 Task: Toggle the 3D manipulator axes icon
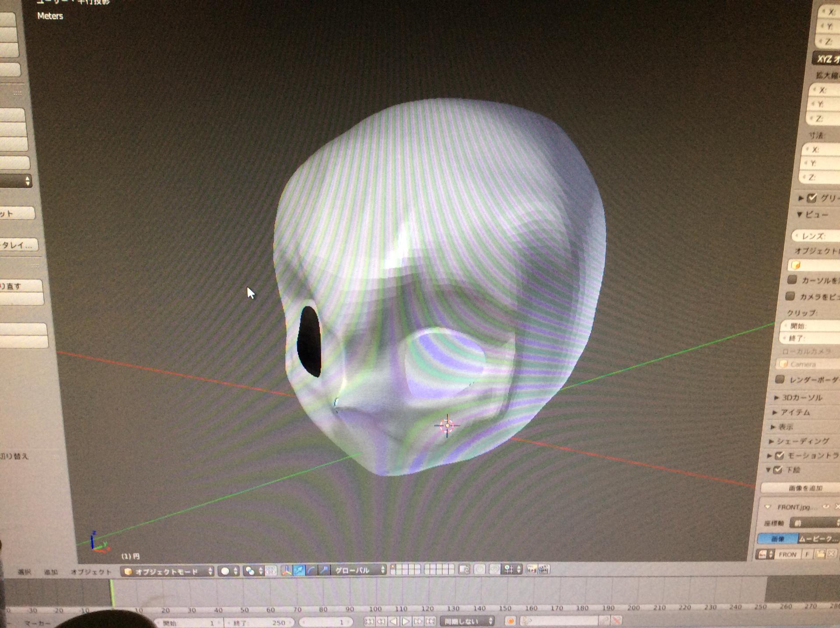tap(287, 570)
